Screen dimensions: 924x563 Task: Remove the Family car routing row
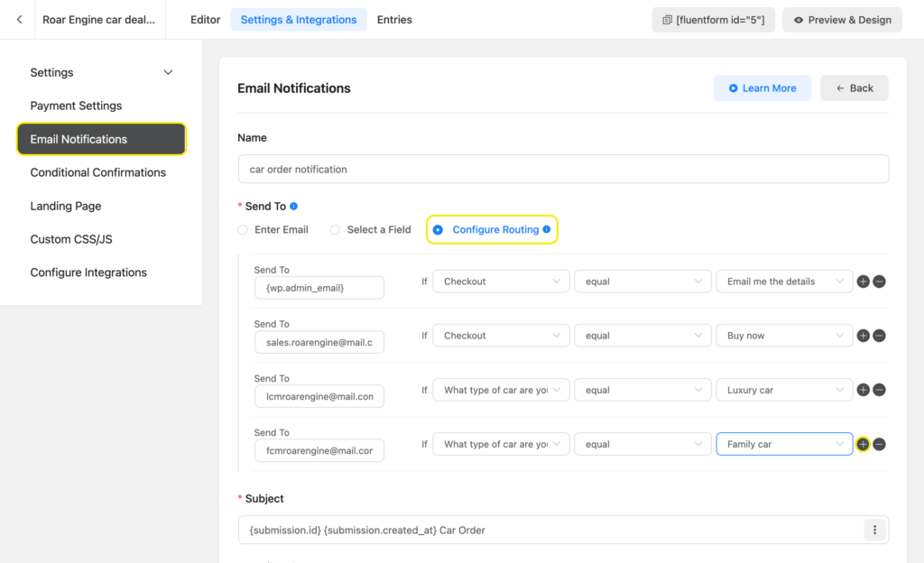point(879,444)
